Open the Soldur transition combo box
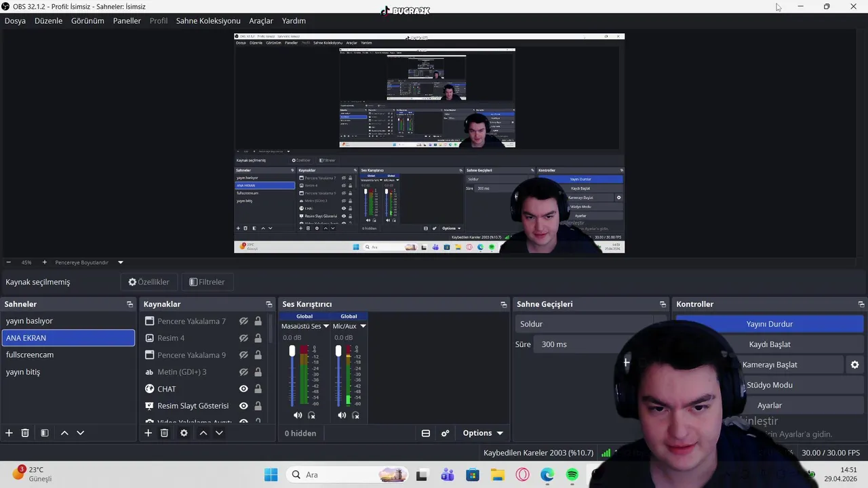This screenshot has width=868, height=488. [591, 324]
